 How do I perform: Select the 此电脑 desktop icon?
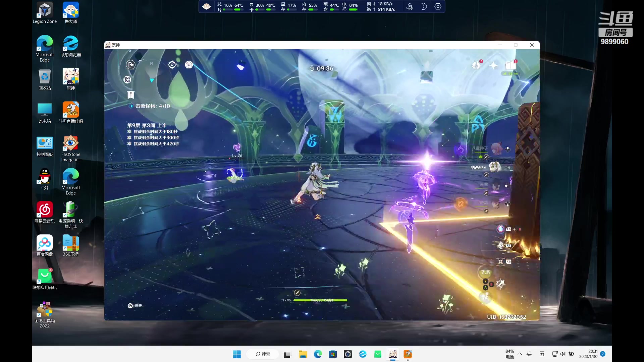click(45, 113)
